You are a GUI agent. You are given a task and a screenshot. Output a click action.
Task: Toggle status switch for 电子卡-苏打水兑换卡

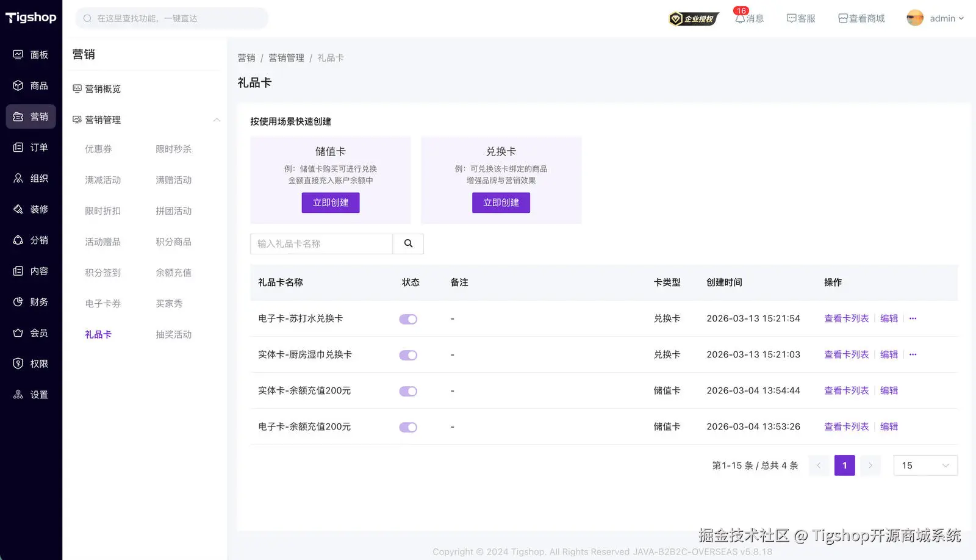(408, 319)
